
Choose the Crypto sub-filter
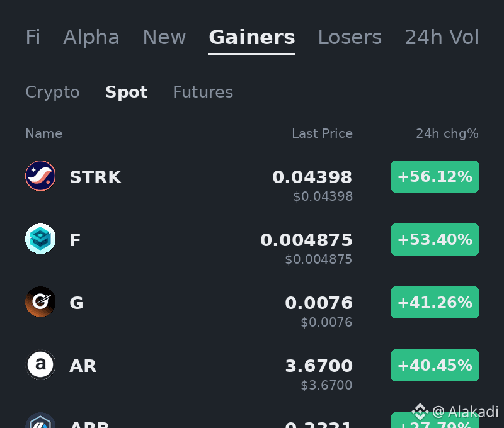(x=52, y=93)
